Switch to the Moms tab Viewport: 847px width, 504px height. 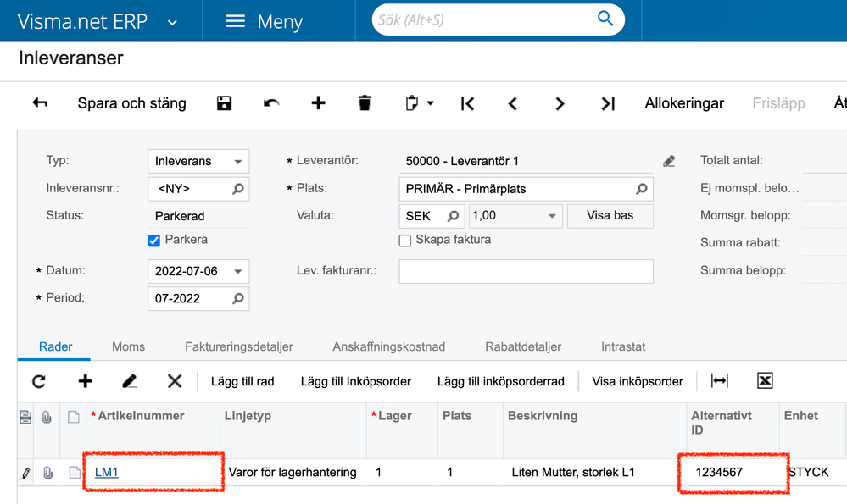click(129, 346)
